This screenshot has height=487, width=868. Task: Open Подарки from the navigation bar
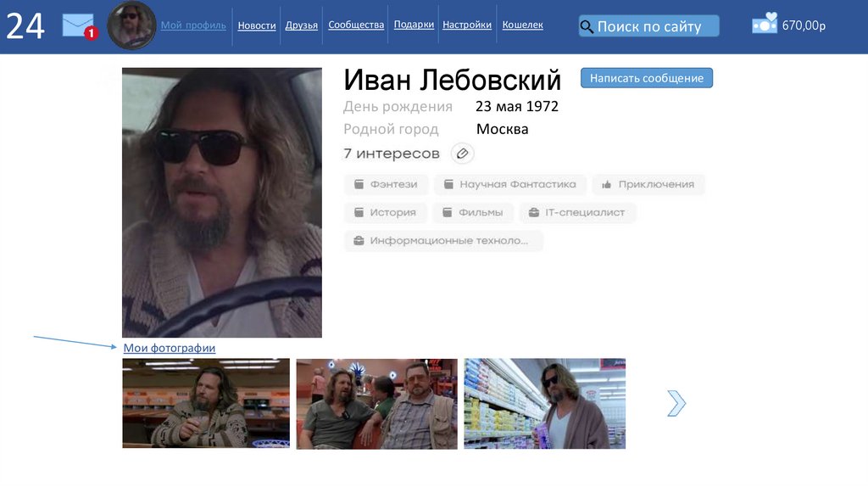[x=414, y=25]
